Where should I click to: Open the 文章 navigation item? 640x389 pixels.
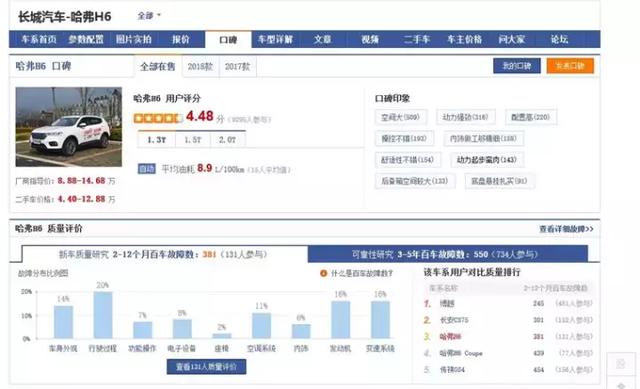pos(322,39)
